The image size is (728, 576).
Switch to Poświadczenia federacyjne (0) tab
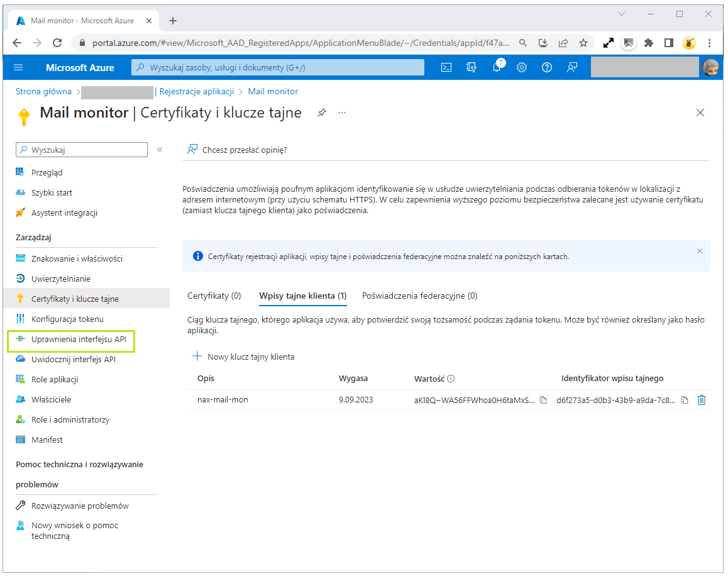coord(419,296)
